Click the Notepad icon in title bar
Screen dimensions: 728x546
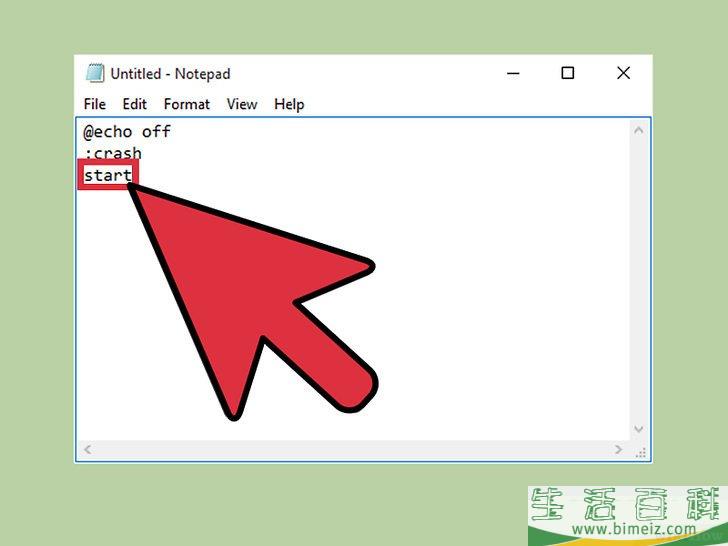click(95, 73)
